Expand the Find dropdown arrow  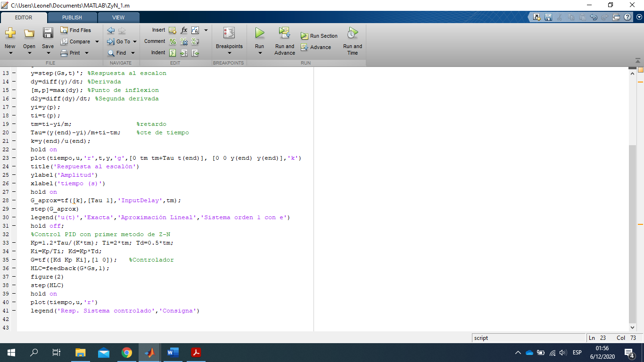pos(133,53)
